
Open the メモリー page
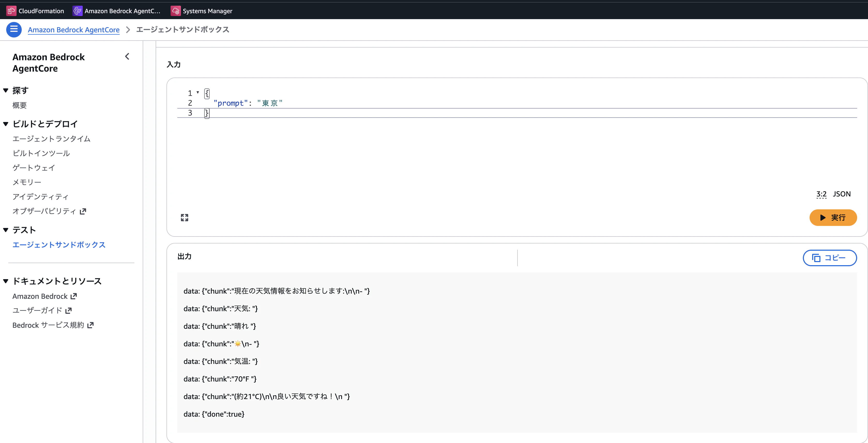[27, 182]
